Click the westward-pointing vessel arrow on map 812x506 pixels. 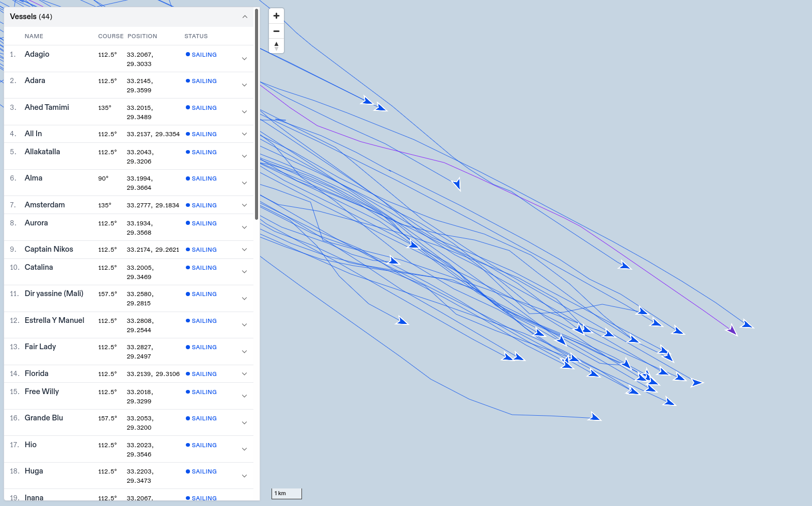[457, 184]
